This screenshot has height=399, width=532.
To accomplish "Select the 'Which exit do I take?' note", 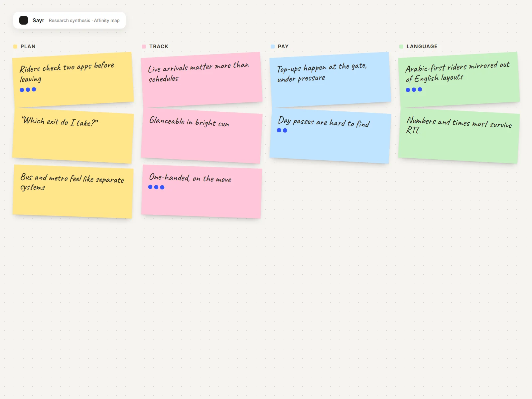I will point(73,136).
